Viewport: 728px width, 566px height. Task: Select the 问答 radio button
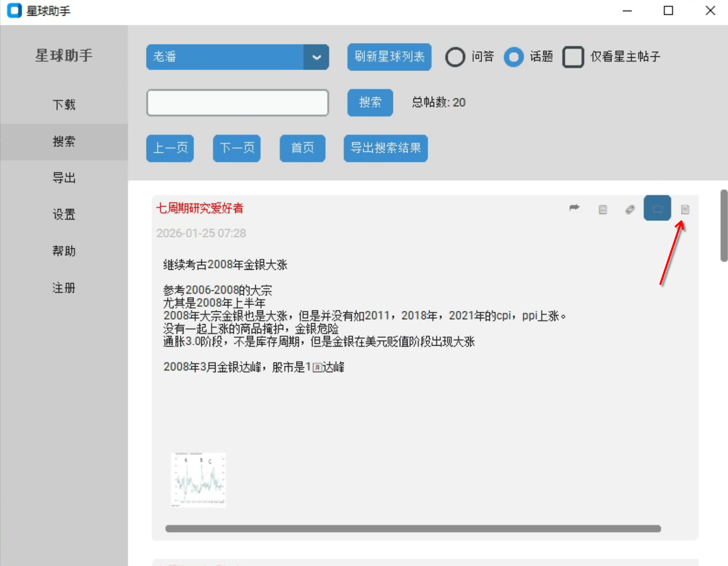(455, 57)
